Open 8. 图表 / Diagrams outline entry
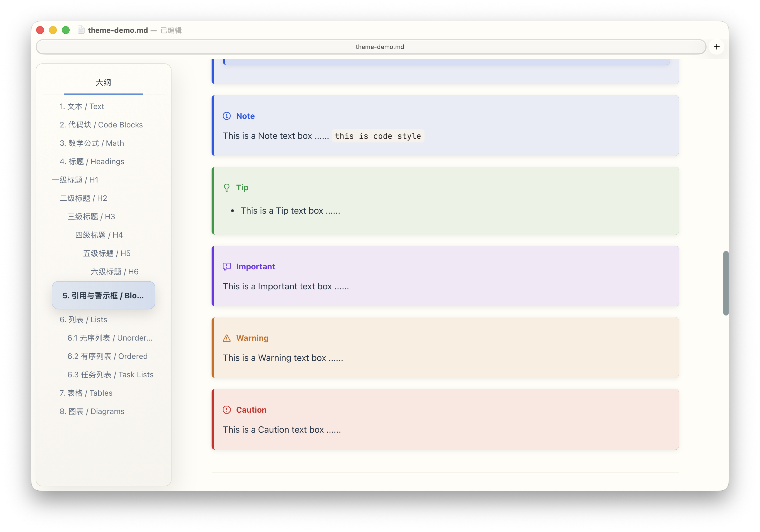Viewport: 760px width, 532px height. [92, 411]
